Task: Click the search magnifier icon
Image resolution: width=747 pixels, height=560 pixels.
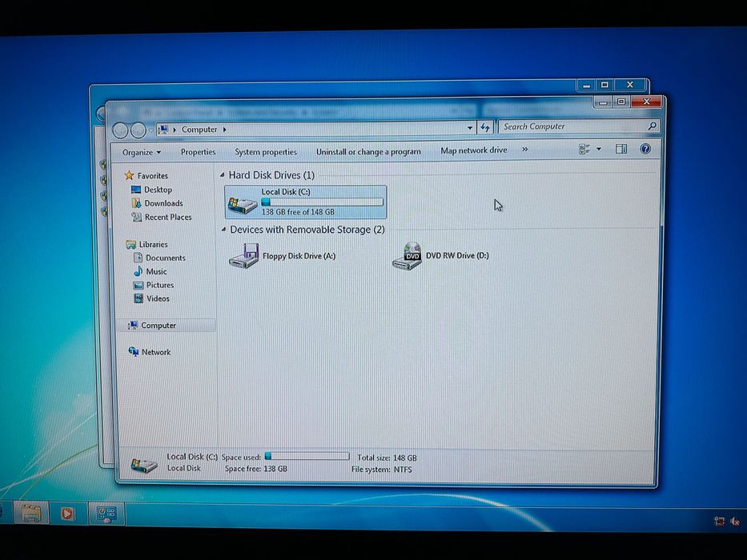Action: click(653, 126)
